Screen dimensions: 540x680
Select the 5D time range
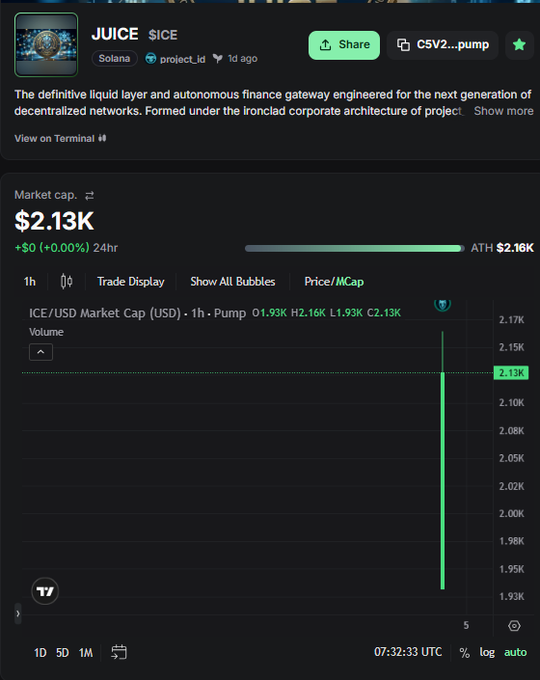coord(62,653)
